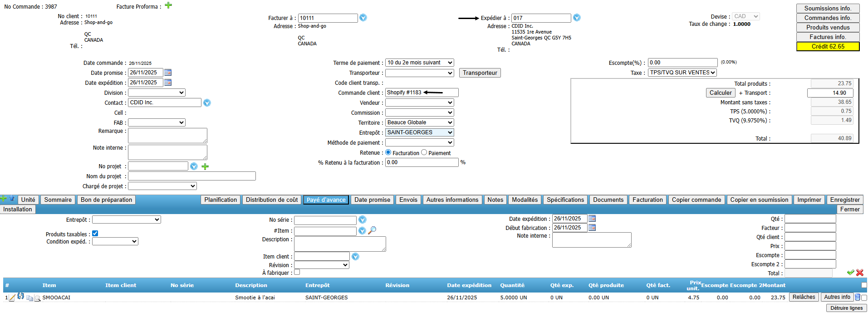This screenshot has width=868, height=317.
Task: Open the Terme de paiement dropdown
Action: tap(419, 63)
